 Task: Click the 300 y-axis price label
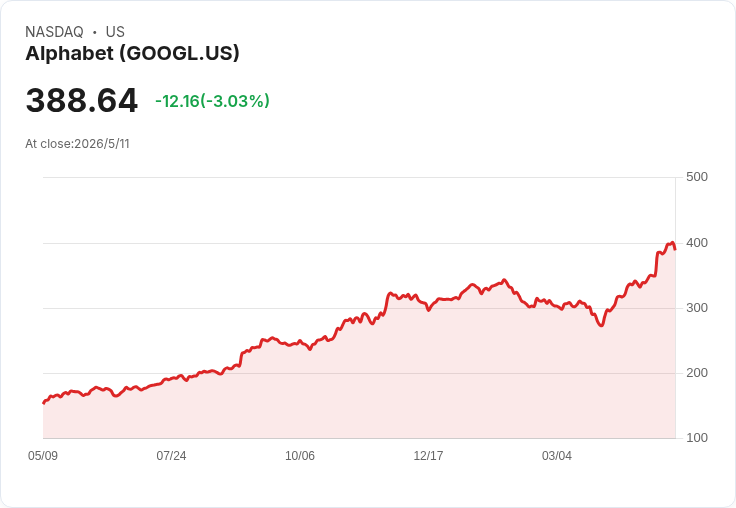pyautogui.click(x=697, y=308)
